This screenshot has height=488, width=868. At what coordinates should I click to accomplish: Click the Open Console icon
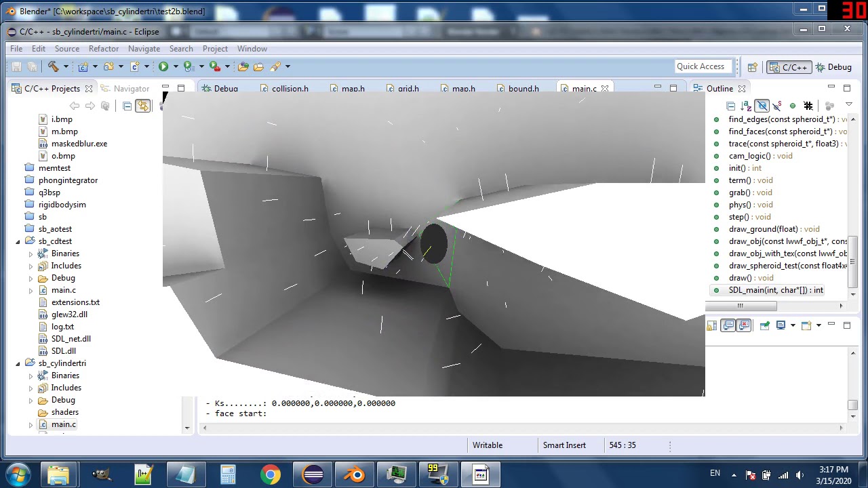coord(806,326)
